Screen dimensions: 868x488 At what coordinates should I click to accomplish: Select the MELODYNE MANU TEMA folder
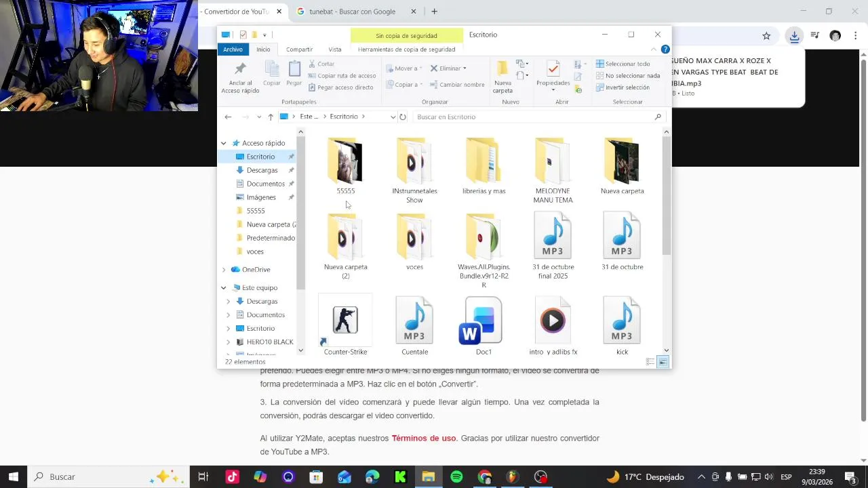click(553, 170)
